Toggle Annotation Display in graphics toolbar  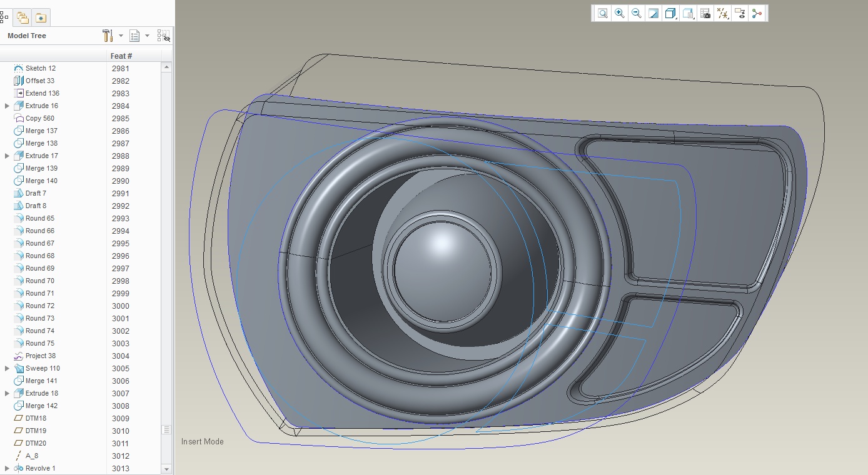tap(740, 13)
